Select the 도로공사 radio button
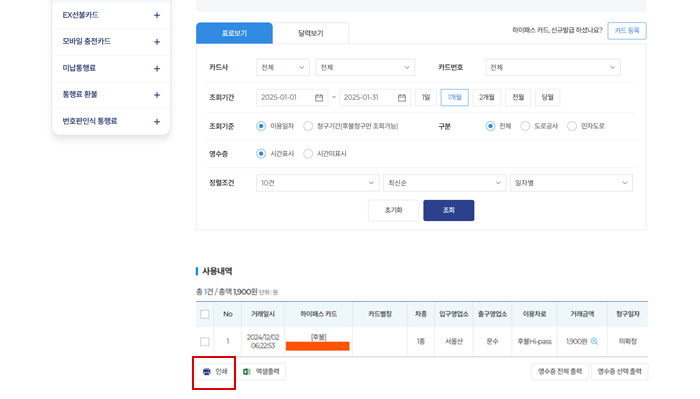The width and height of the screenshot is (700, 399). pyautogui.click(x=525, y=126)
